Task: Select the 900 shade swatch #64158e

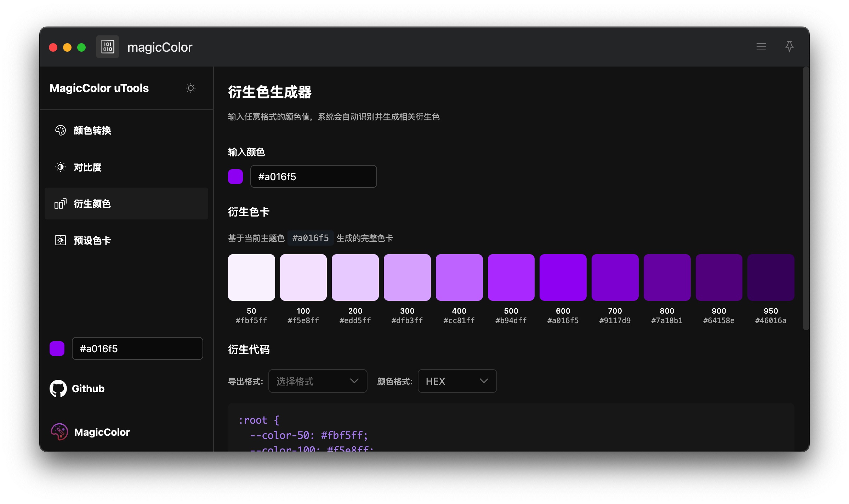Action: 719,277
